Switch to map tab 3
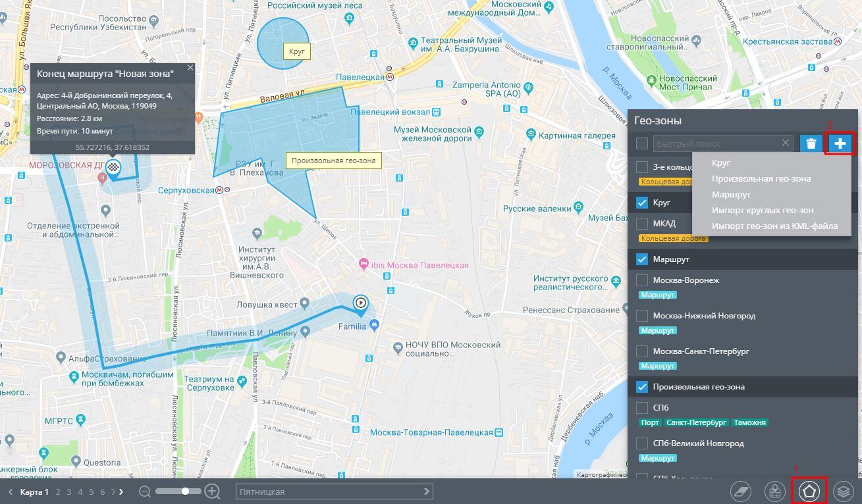The width and height of the screenshot is (862, 504). (69, 492)
